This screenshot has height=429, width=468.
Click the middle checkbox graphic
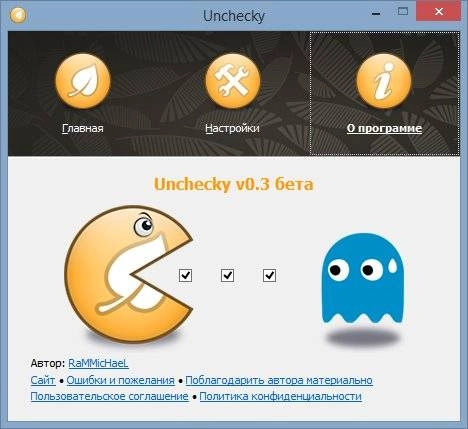[x=227, y=276]
